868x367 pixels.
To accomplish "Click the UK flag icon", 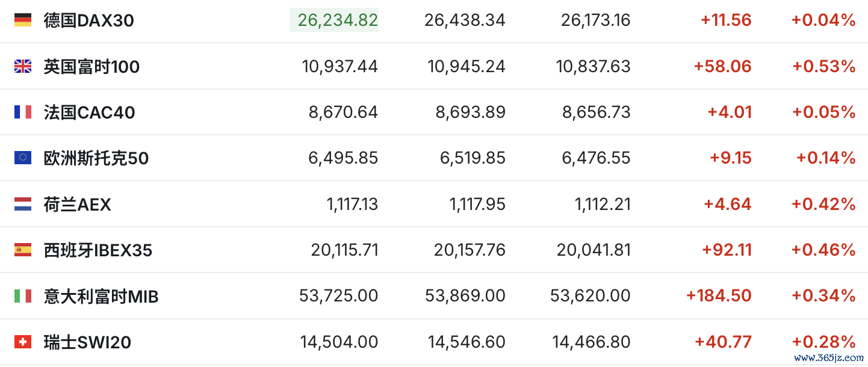I will tap(23, 66).
